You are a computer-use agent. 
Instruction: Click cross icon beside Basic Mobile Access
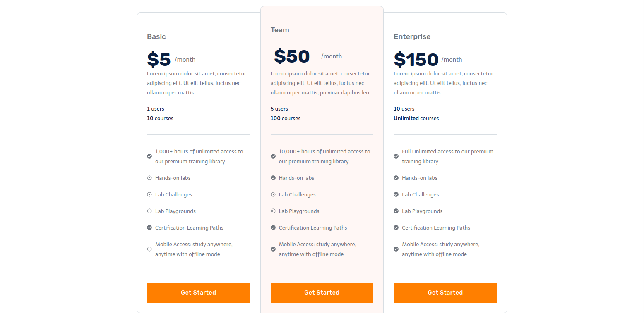pos(149,249)
